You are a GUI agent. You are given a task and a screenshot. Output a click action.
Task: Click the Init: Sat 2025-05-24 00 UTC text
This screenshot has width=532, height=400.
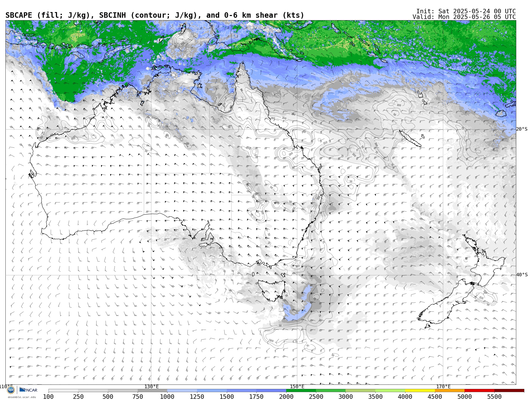[466, 11]
